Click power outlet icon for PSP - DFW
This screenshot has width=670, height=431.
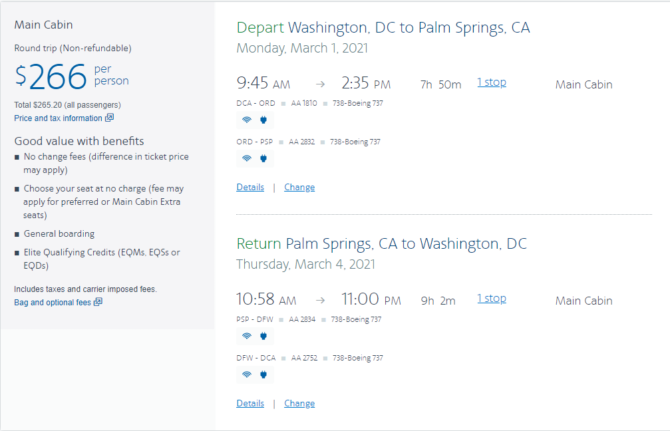tap(263, 336)
